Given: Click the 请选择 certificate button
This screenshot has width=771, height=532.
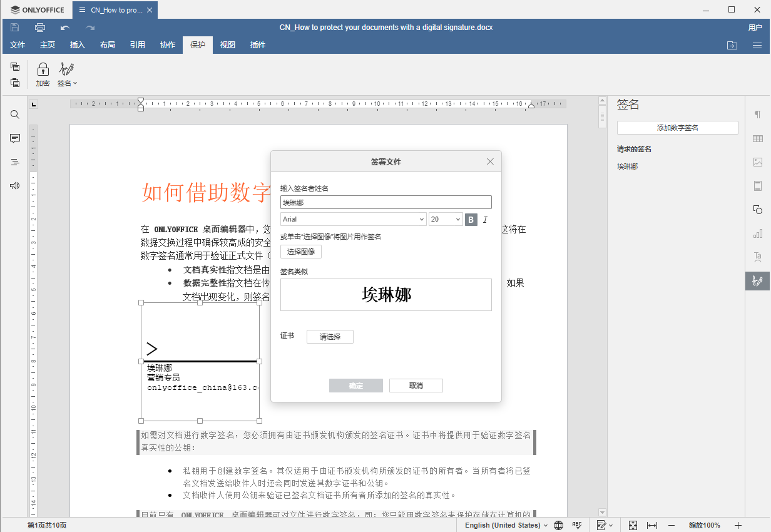Looking at the screenshot, I should [330, 337].
